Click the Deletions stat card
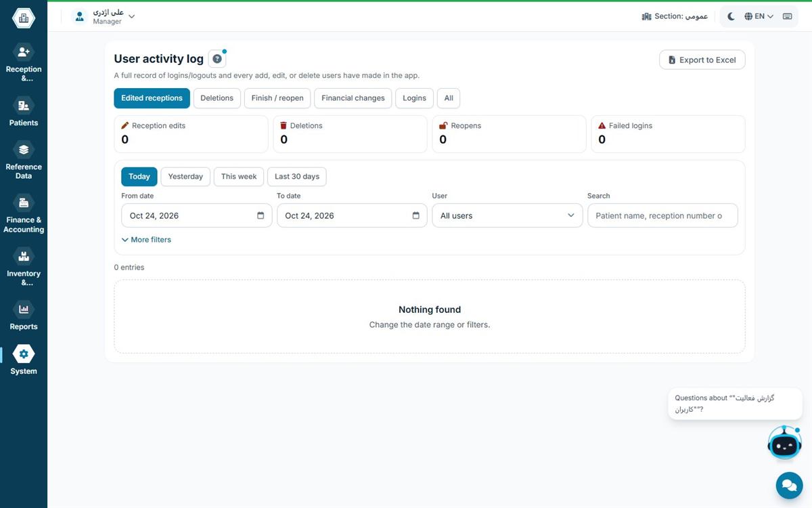812x508 pixels. [x=350, y=134]
